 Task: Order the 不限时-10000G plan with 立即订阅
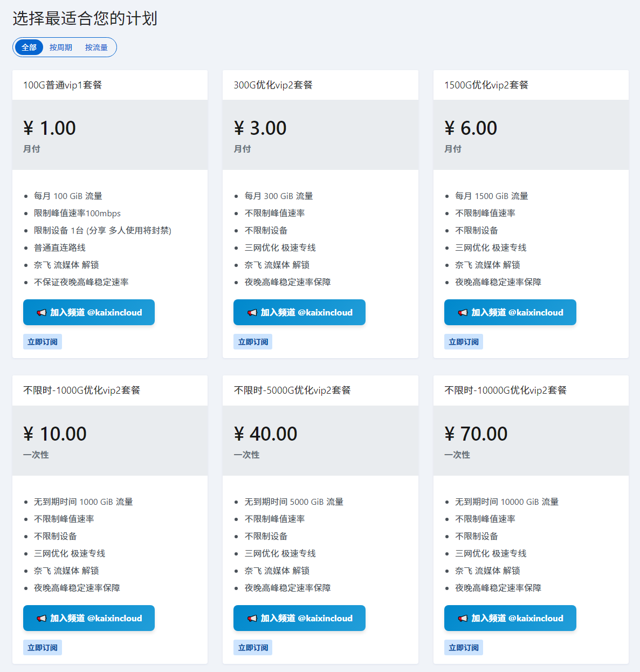click(x=464, y=648)
